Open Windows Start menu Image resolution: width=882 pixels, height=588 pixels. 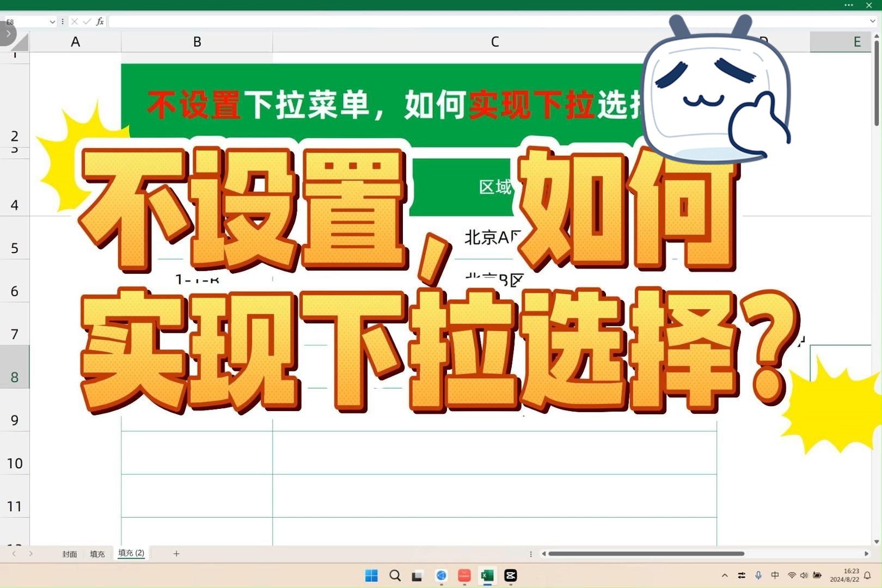371,575
